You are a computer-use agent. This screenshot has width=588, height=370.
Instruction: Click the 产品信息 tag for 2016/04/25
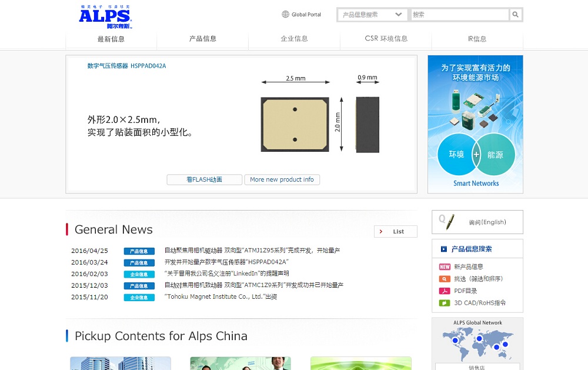(139, 251)
